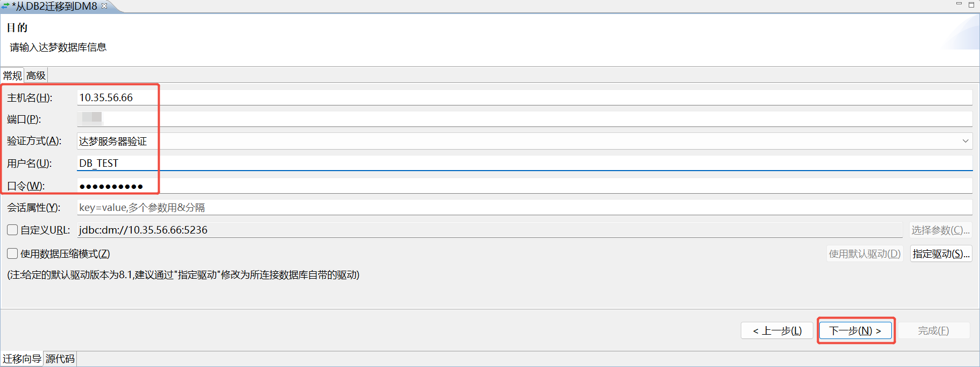Close the 从DB2迁移到DM8 editor tab
The width and height of the screenshot is (980, 367).
tap(104, 6)
